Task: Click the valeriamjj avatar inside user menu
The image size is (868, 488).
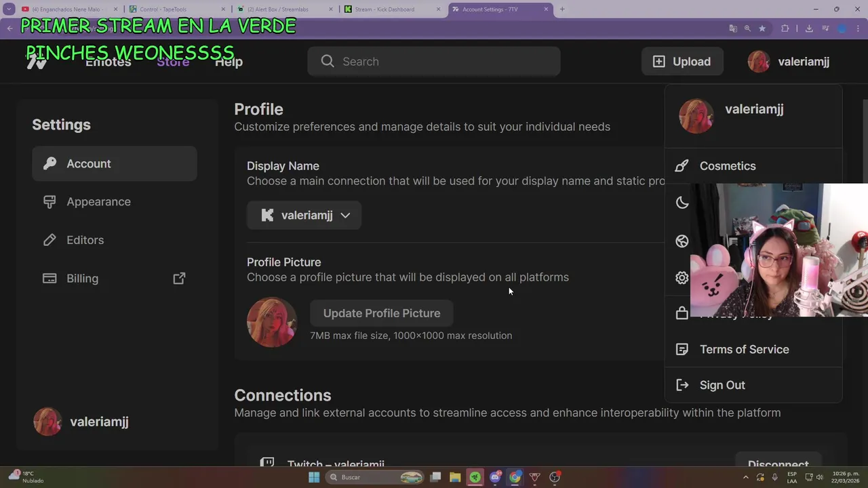Action: [696, 116]
